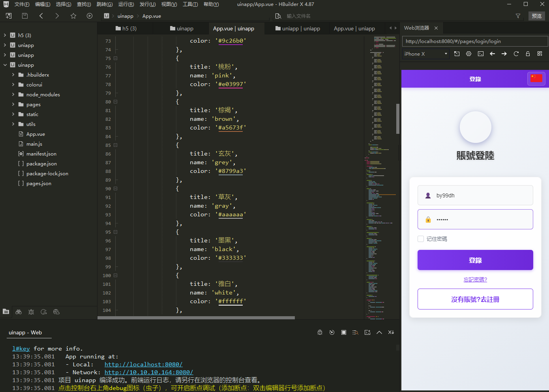This screenshot has width=549, height=392.
Task: Click the '#8799a3' color value
Action: click(231, 171)
